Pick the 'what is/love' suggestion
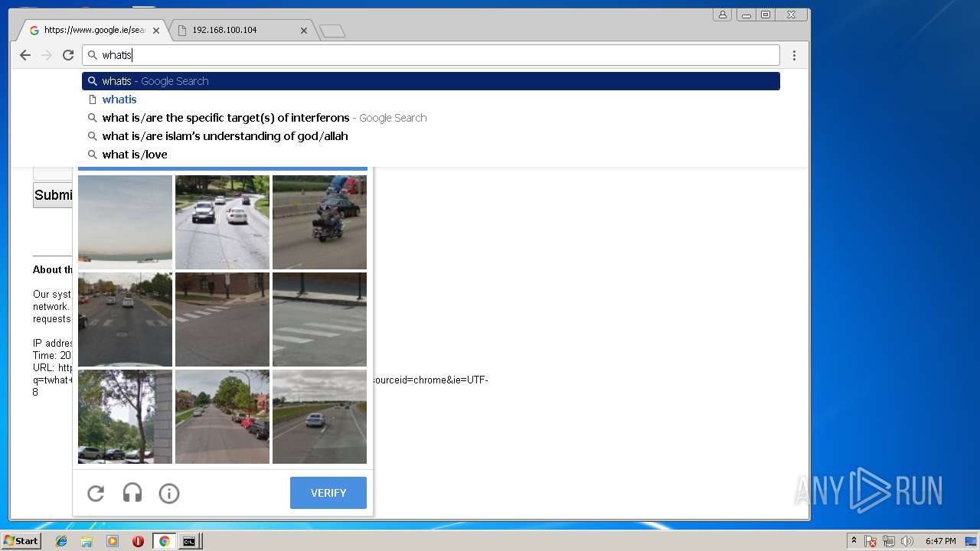Screen dimensions: 980x551 pos(431,155)
